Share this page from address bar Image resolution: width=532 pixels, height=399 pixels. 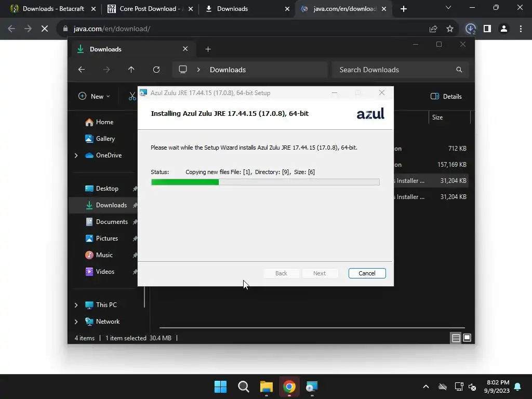(x=433, y=29)
